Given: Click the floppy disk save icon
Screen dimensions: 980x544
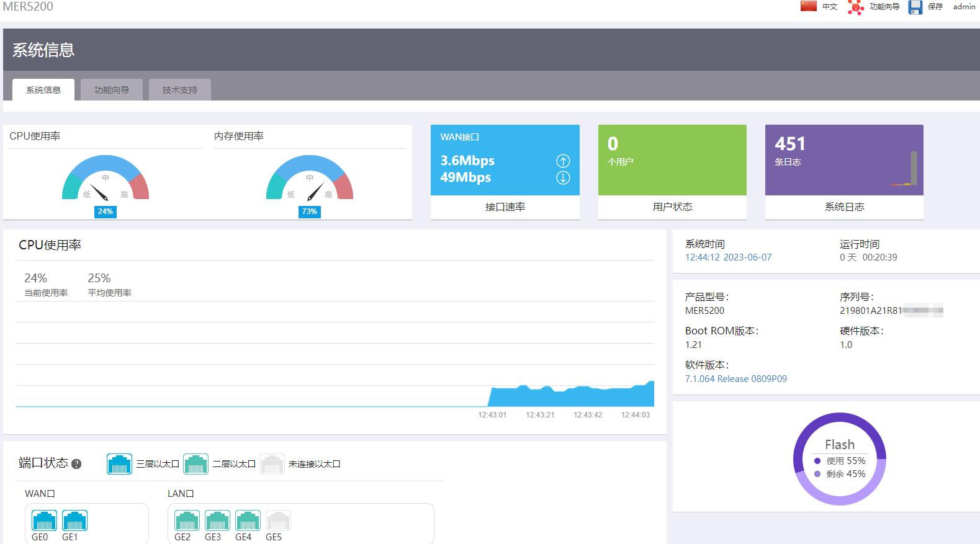Looking at the screenshot, I should point(915,7).
